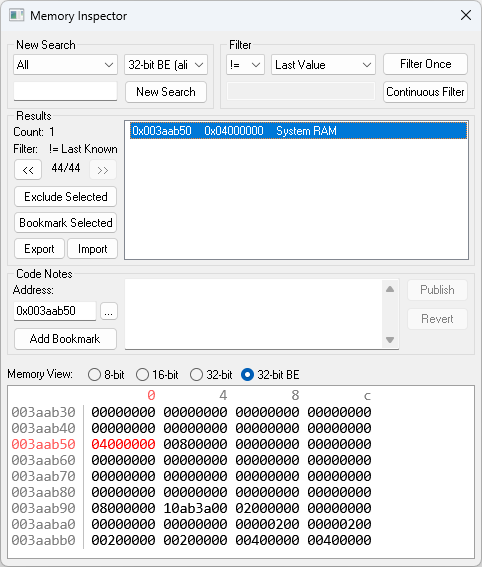Screen dimensions: 482x567
Task: Click the Bookmark Selected button
Action: (x=65, y=223)
